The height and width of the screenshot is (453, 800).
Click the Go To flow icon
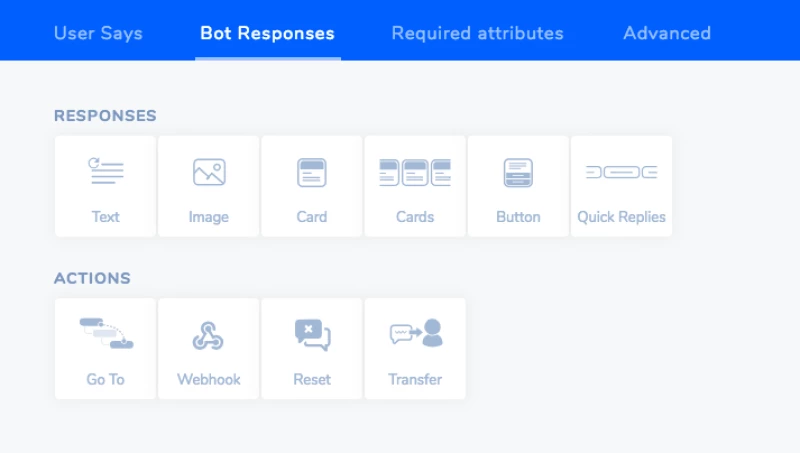pos(105,334)
